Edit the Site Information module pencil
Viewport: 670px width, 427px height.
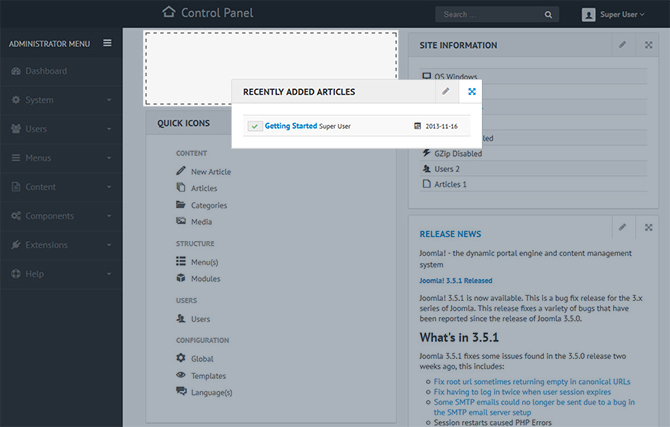point(623,44)
